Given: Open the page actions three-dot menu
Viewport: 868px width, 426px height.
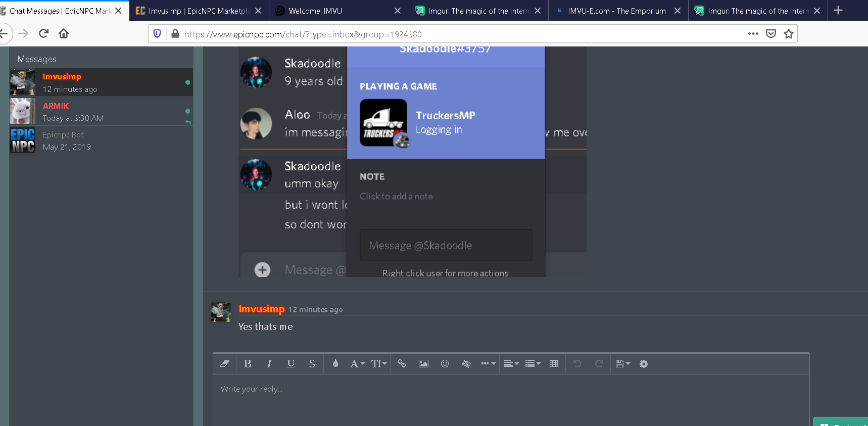Looking at the screenshot, I should pos(753,34).
